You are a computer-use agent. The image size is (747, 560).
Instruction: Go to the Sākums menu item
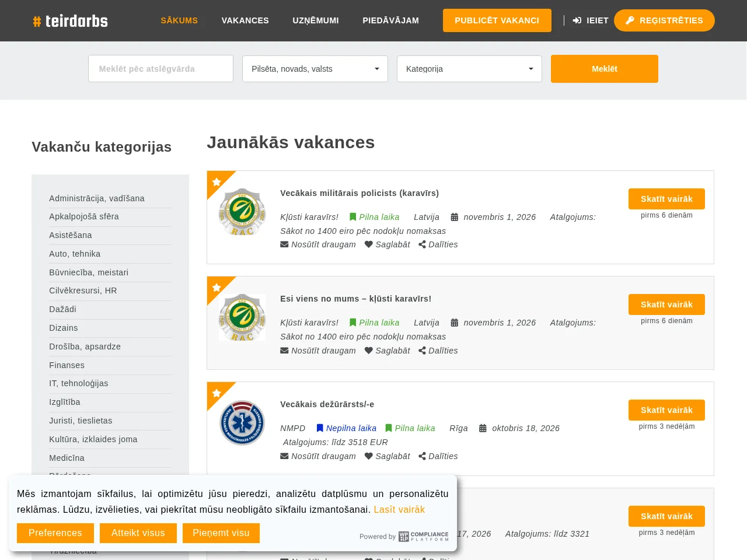point(179,20)
